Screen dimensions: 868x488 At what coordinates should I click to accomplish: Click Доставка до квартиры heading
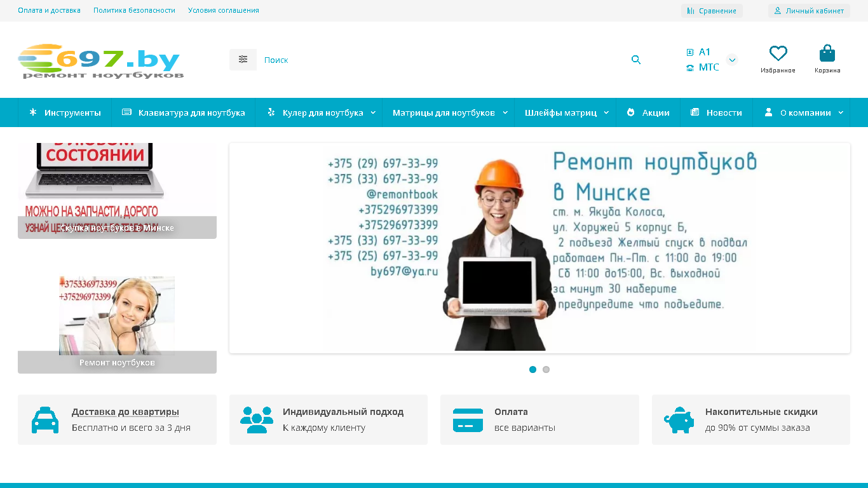(x=125, y=412)
